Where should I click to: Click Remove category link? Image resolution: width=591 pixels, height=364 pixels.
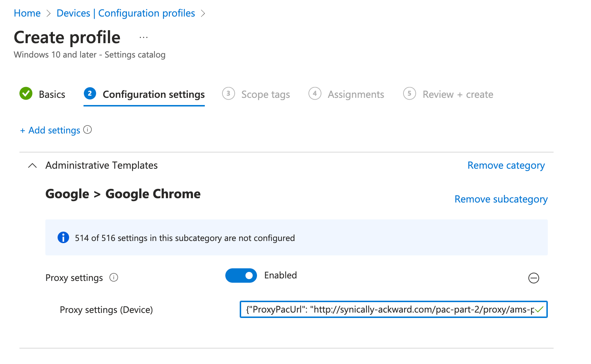[506, 165]
